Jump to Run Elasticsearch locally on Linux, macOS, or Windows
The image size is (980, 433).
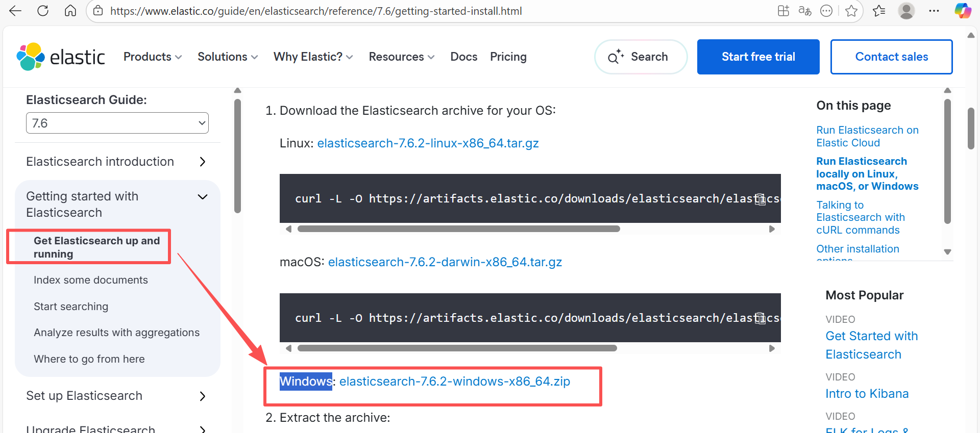(867, 174)
